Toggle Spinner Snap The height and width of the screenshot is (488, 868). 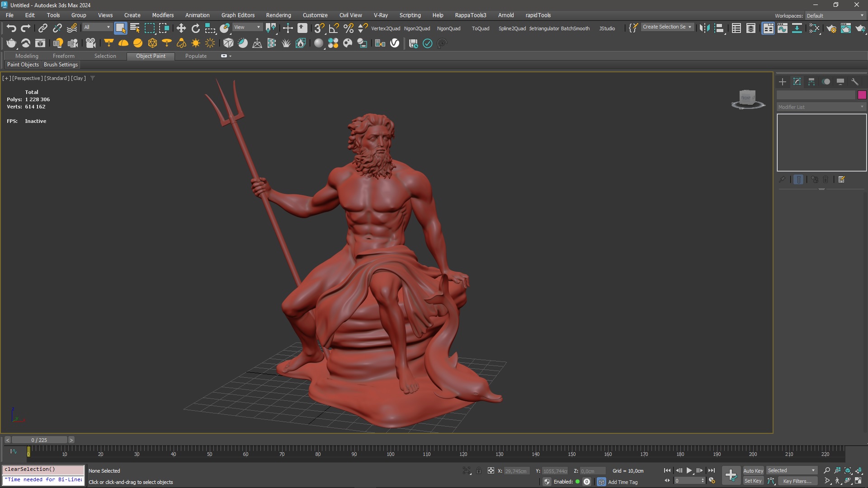pyautogui.click(x=363, y=28)
